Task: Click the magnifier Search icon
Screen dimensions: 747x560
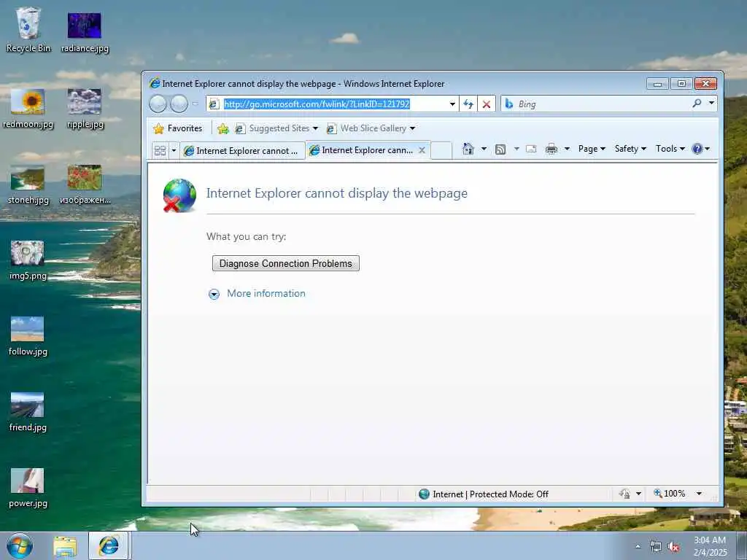Action: pos(697,103)
